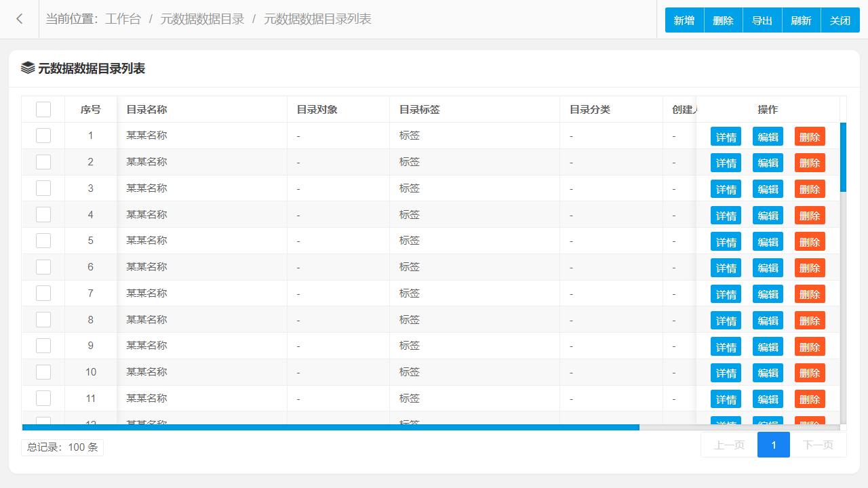
Task: Open 工作台 in the breadcrumb
Action: [123, 19]
